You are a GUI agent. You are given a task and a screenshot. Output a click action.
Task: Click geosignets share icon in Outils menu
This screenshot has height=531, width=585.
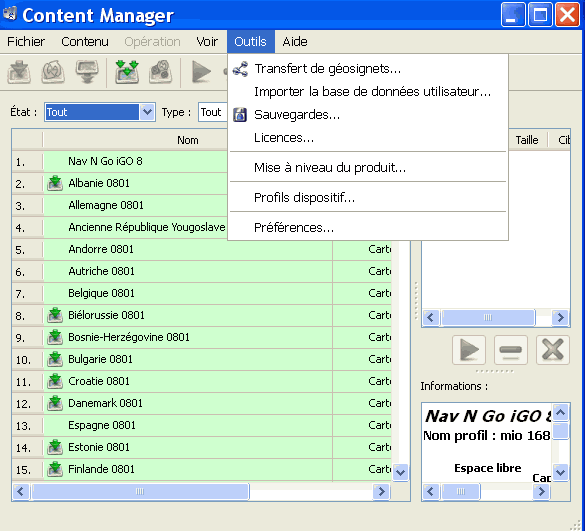(240, 69)
